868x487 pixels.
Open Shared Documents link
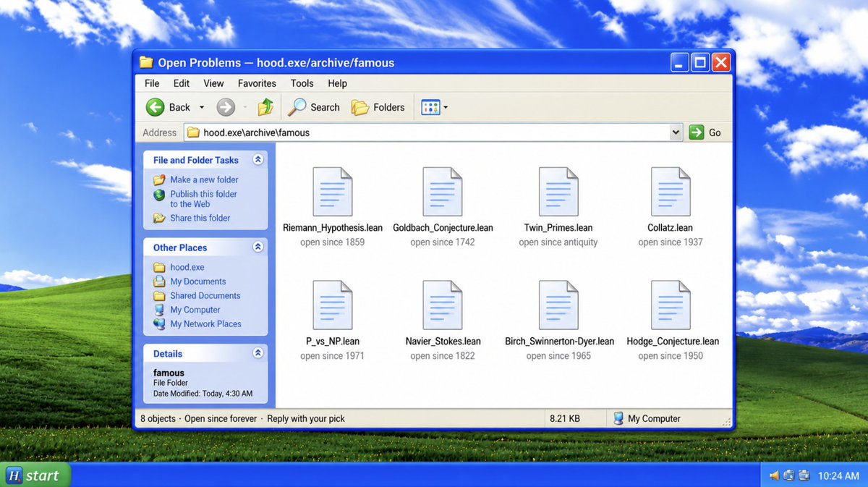point(197,295)
